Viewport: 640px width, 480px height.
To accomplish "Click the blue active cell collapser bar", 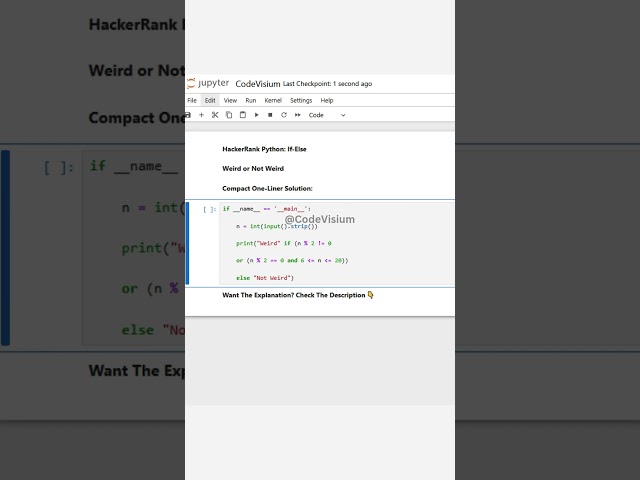I will pyautogui.click(x=187, y=243).
